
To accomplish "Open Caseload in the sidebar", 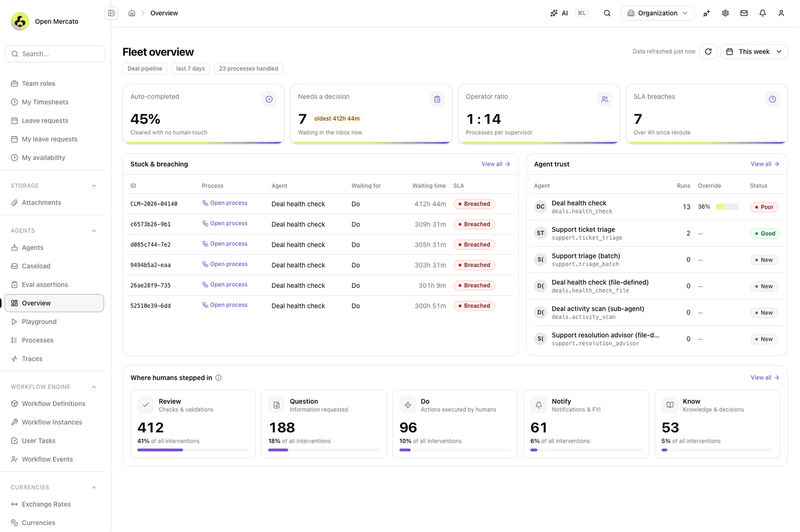I will [x=54, y=266].
